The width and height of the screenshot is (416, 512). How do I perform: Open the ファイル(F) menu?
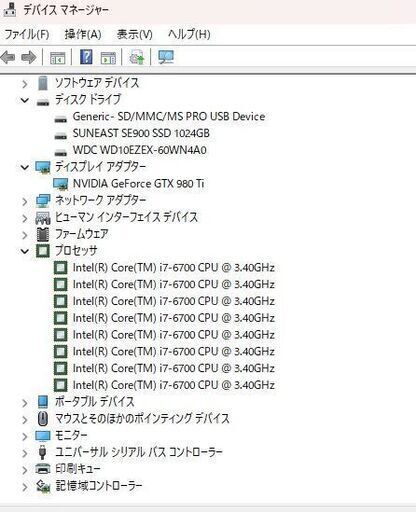27,34
